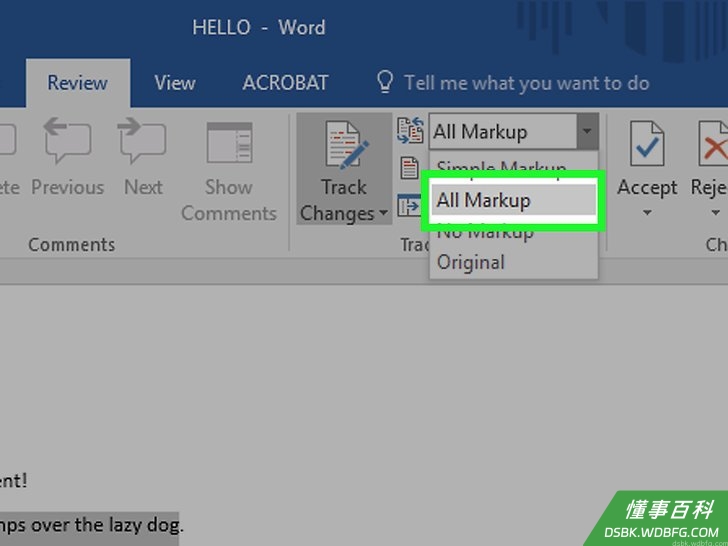Choose Original from the markup list

pyautogui.click(x=514, y=262)
